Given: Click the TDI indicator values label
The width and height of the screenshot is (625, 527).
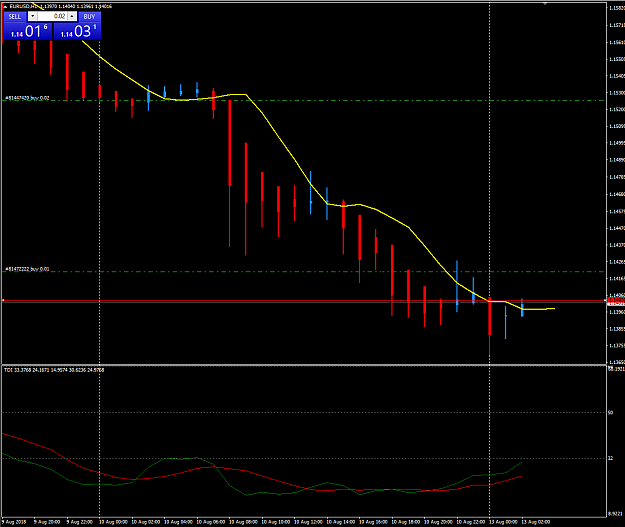Looking at the screenshot, I should tap(54, 370).
